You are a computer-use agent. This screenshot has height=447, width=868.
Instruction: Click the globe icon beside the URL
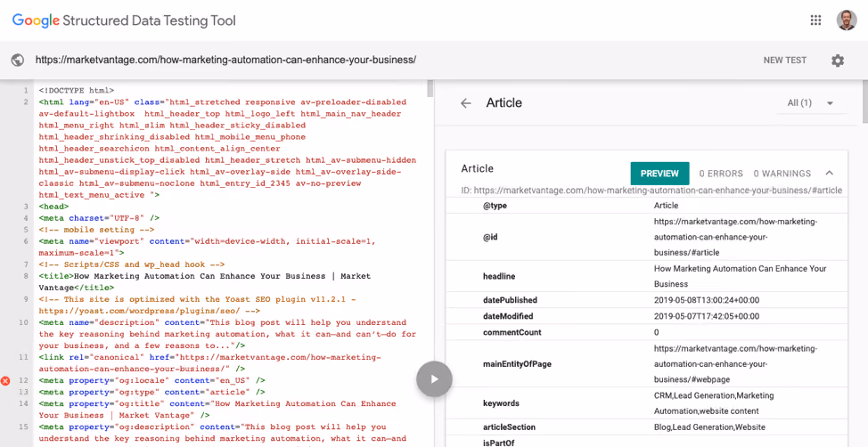18,60
